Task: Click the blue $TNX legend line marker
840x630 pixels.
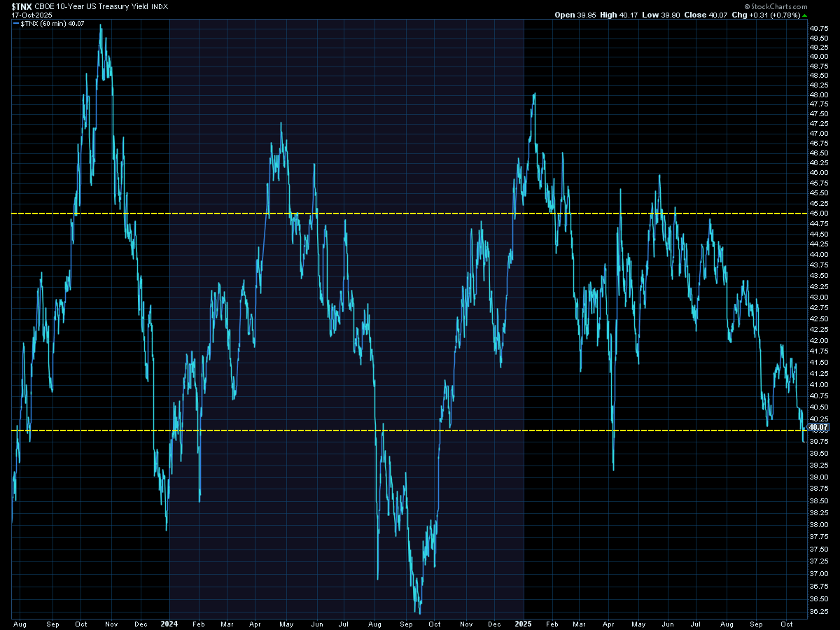Action: pyautogui.click(x=15, y=23)
